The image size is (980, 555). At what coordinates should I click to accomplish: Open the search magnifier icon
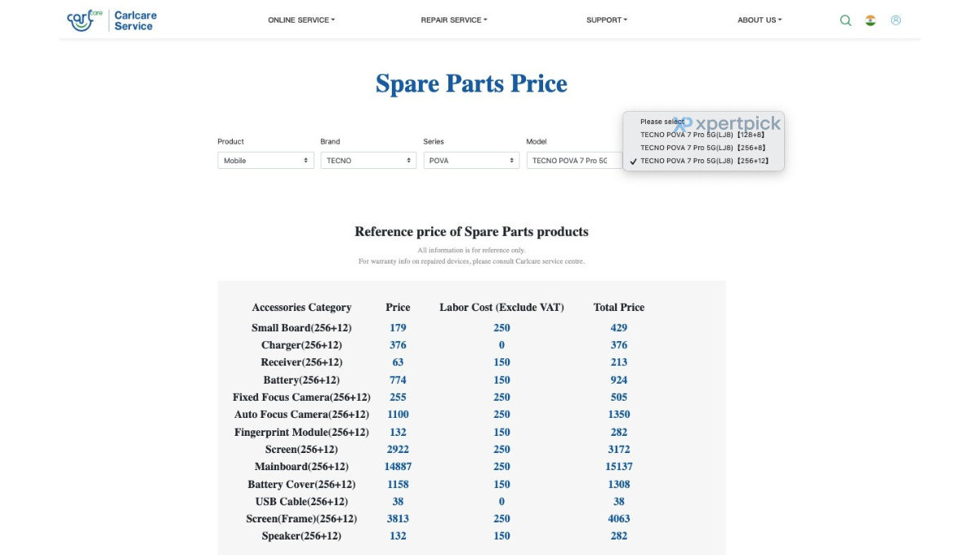[845, 20]
